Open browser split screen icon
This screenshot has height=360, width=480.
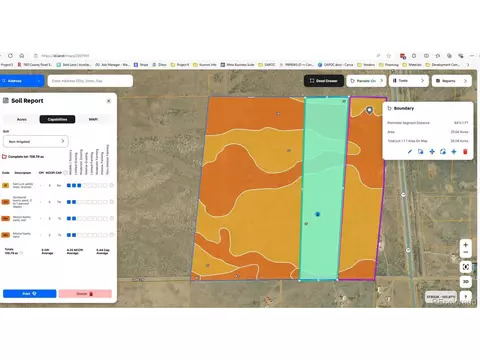(426, 56)
